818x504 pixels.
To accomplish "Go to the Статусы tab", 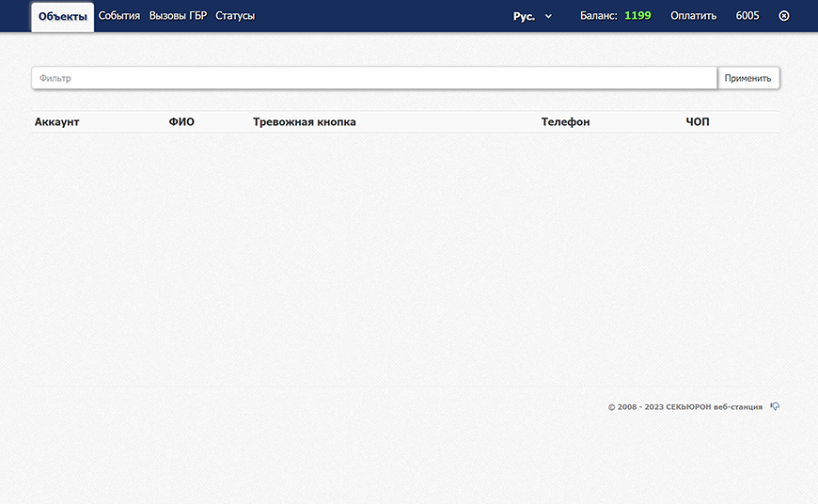I will tap(235, 16).
